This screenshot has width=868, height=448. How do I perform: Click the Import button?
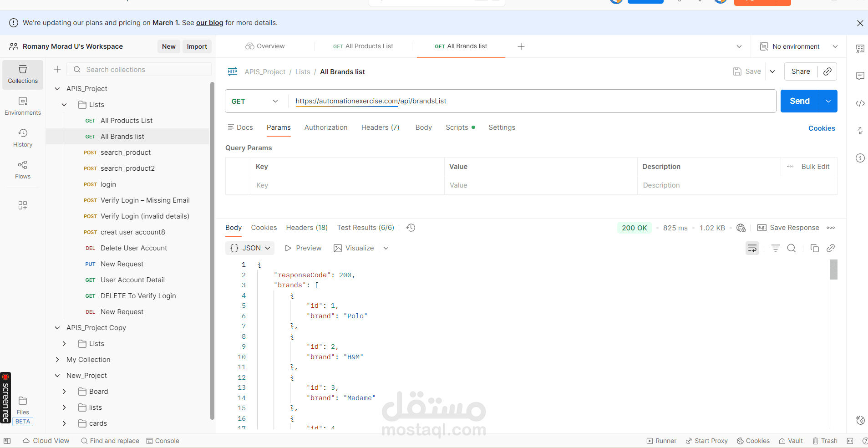click(197, 46)
